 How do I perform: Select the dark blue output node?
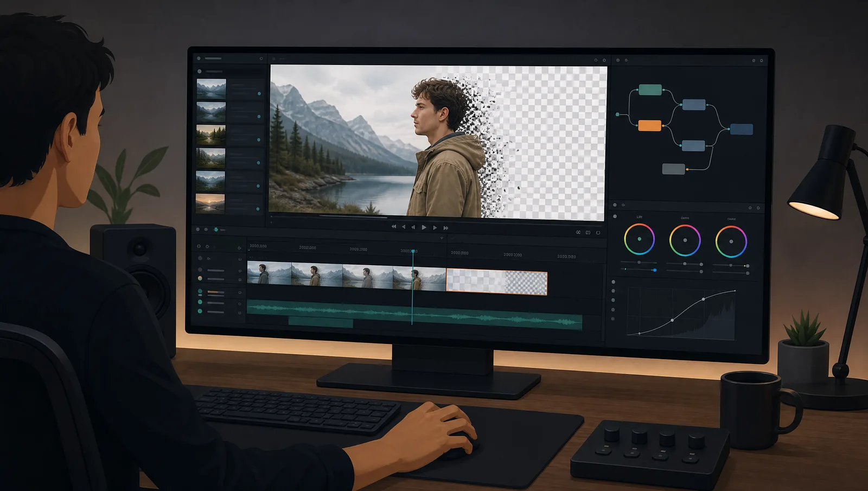tap(741, 129)
